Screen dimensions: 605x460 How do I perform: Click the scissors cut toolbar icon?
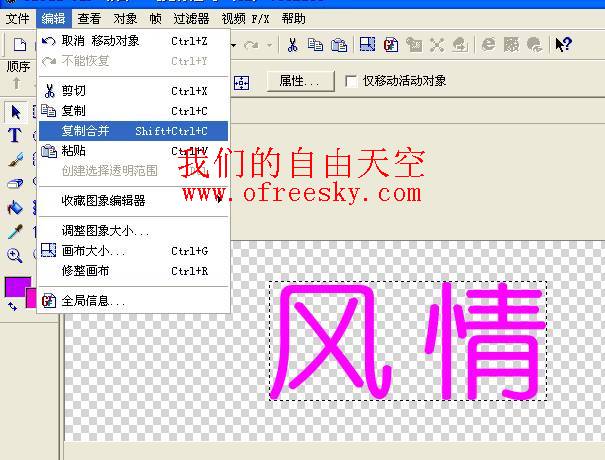292,44
